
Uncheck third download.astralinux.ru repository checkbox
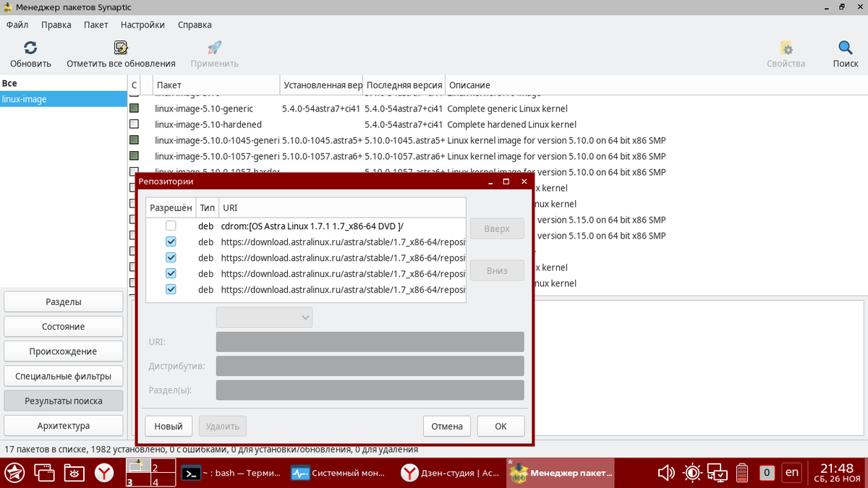[171, 274]
